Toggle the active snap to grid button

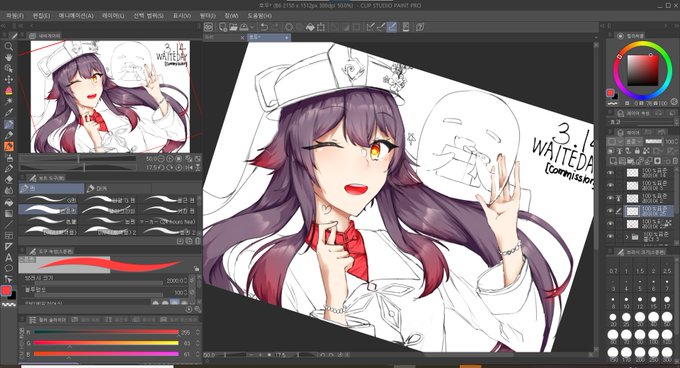point(392,27)
